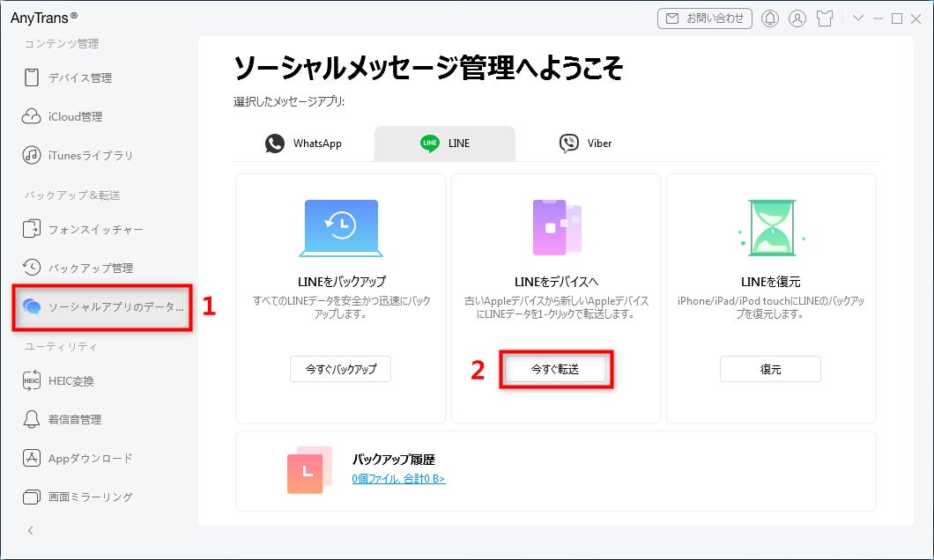Open the 0個ファイル, 合計0 B link

click(398, 478)
